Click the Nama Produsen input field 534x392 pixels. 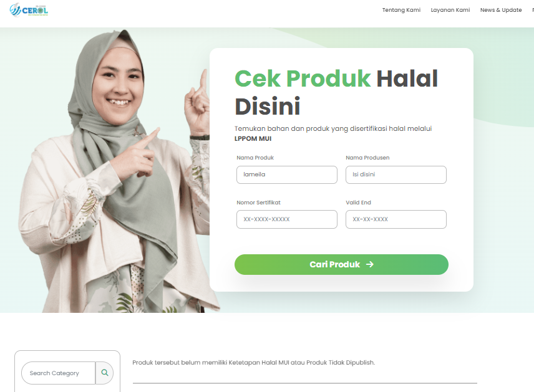click(x=396, y=174)
